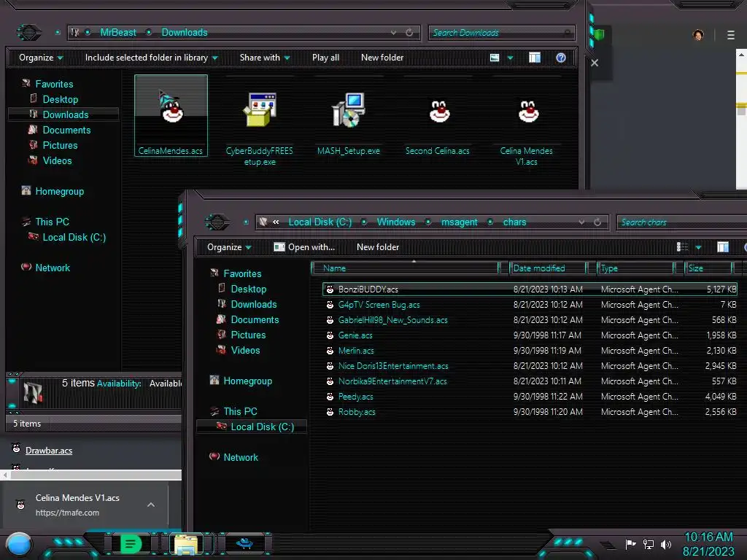This screenshot has height=560, width=747.
Task: Click Play all in Downloads toolbar
Action: pyautogui.click(x=325, y=58)
